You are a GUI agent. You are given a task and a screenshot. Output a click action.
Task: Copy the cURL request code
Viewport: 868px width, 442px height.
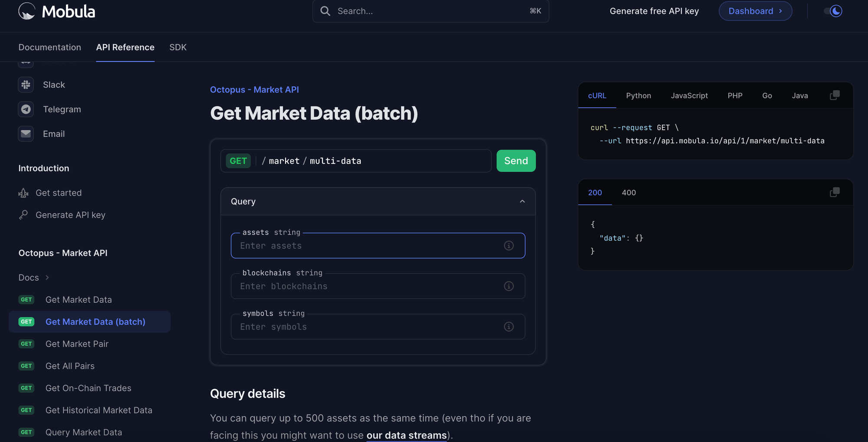[835, 95]
